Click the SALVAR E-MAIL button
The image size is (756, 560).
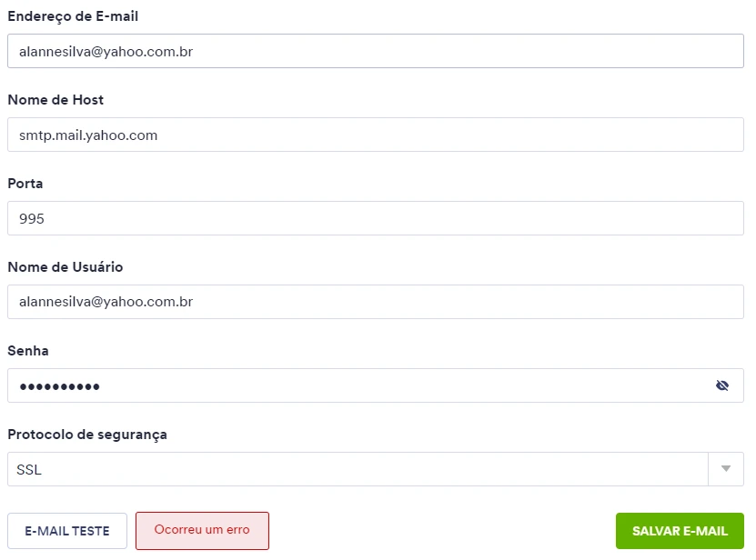pyautogui.click(x=680, y=531)
